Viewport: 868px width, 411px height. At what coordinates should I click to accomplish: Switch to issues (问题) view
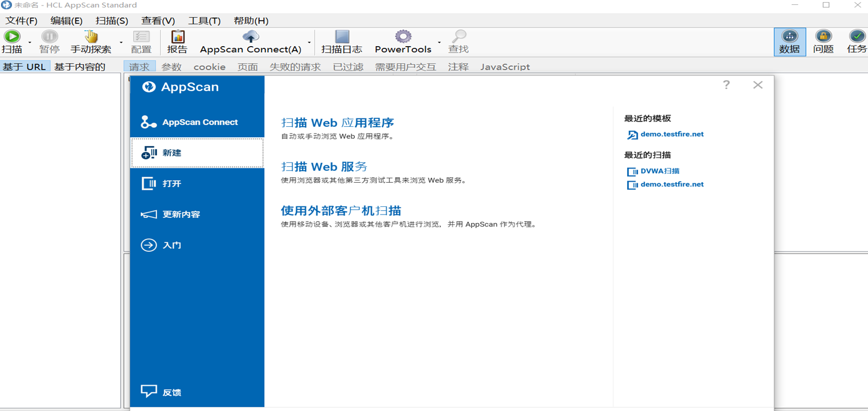click(823, 42)
